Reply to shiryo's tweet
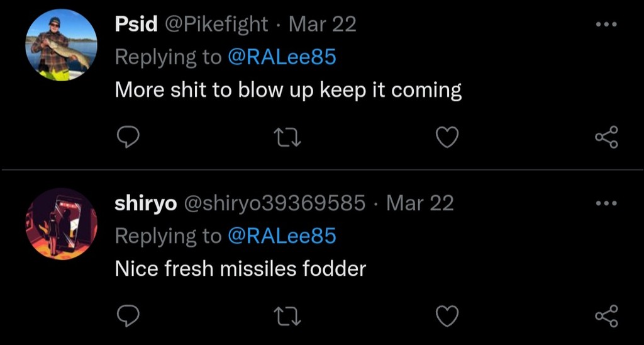644x345 pixels. click(x=128, y=315)
